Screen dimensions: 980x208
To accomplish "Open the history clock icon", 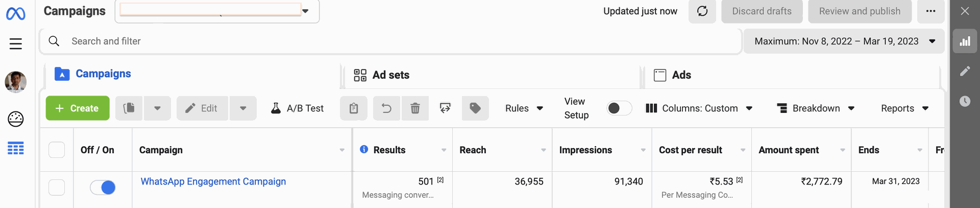I will 965,101.
